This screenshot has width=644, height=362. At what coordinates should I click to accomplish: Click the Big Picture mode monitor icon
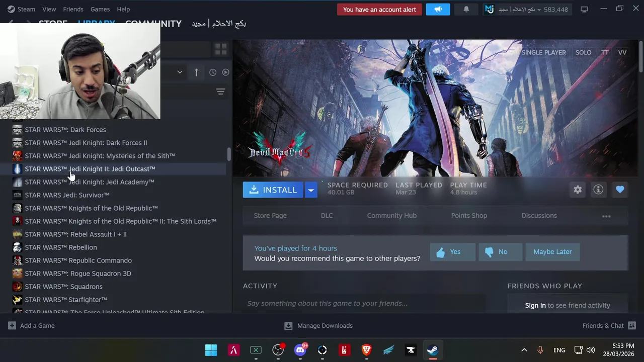(x=584, y=9)
